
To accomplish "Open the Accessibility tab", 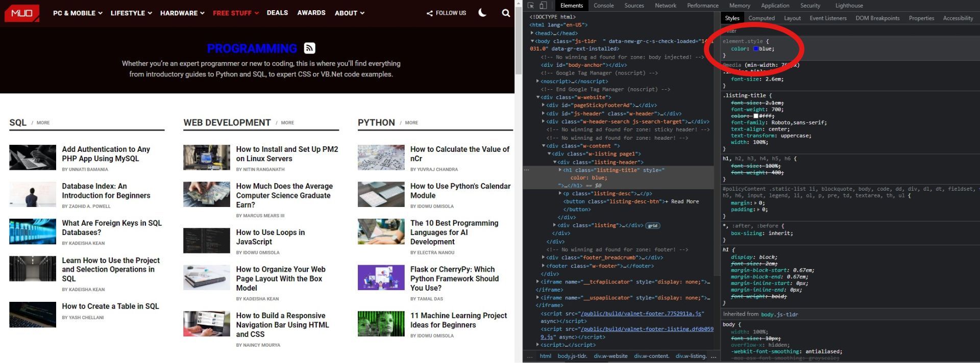I will point(958,18).
